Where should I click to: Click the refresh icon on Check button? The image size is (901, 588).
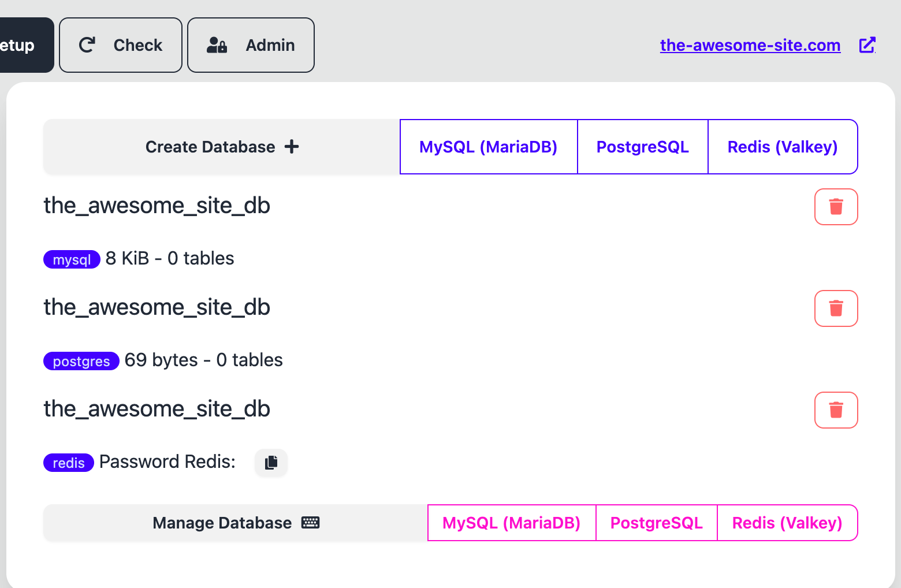pyautogui.click(x=87, y=45)
